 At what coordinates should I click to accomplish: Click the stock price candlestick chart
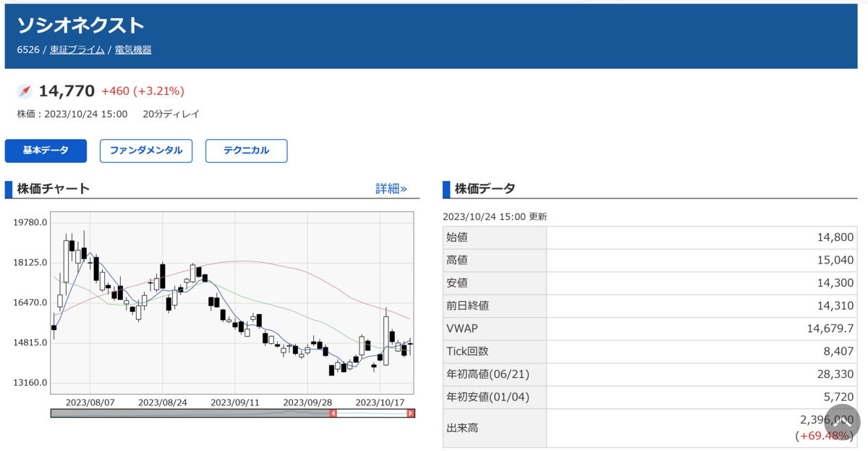[232, 303]
